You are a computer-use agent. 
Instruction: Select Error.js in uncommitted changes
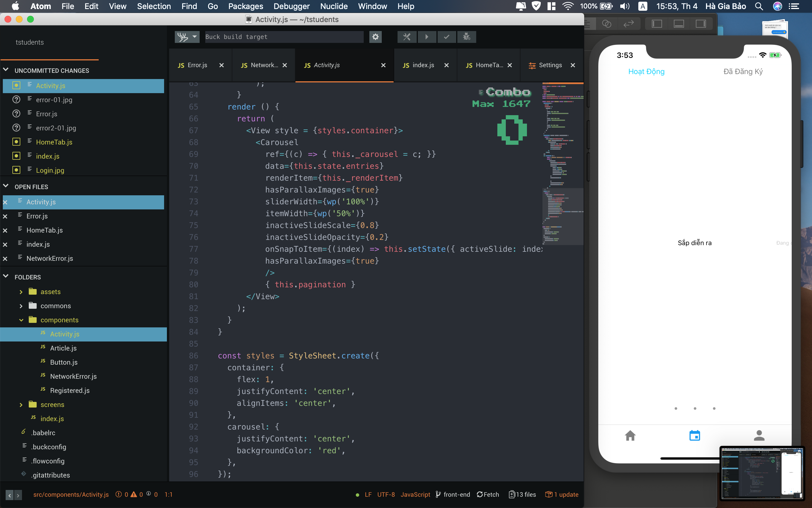[83, 113]
